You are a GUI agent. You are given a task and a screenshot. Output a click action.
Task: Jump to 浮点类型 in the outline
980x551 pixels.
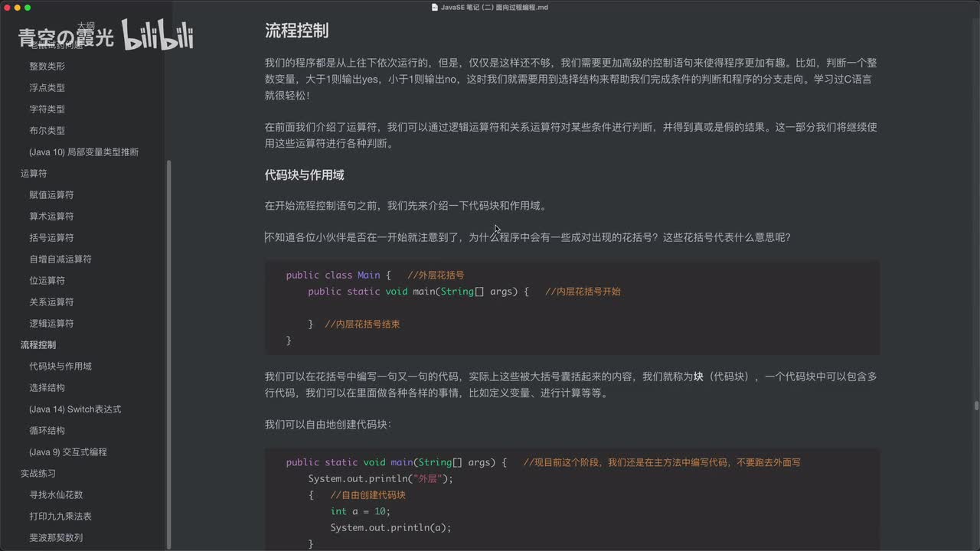[47, 88]
